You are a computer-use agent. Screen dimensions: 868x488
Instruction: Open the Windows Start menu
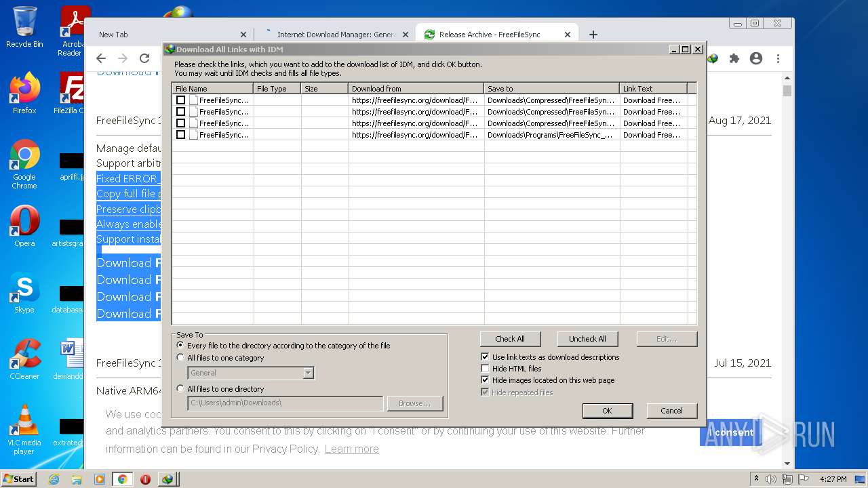pos(19,479)
